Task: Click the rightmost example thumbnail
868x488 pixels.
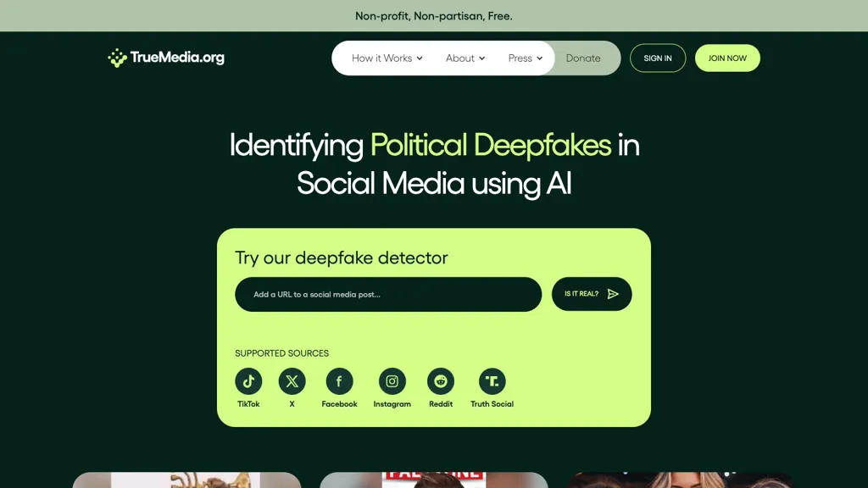Action: (x=681, y=480)
